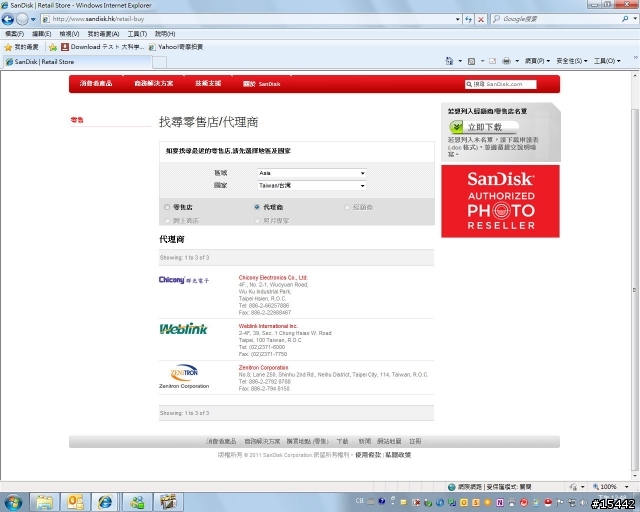Open the media clapperboard icon on taskbar
This screenshot has height=512, width=640.
click(x=168, y=502)
